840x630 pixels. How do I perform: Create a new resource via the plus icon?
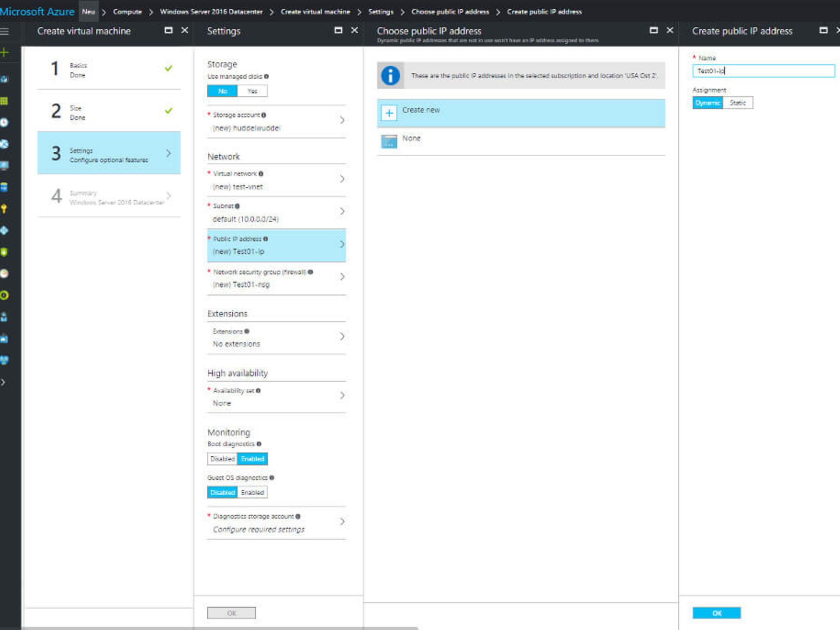click(x=4, y=52)
